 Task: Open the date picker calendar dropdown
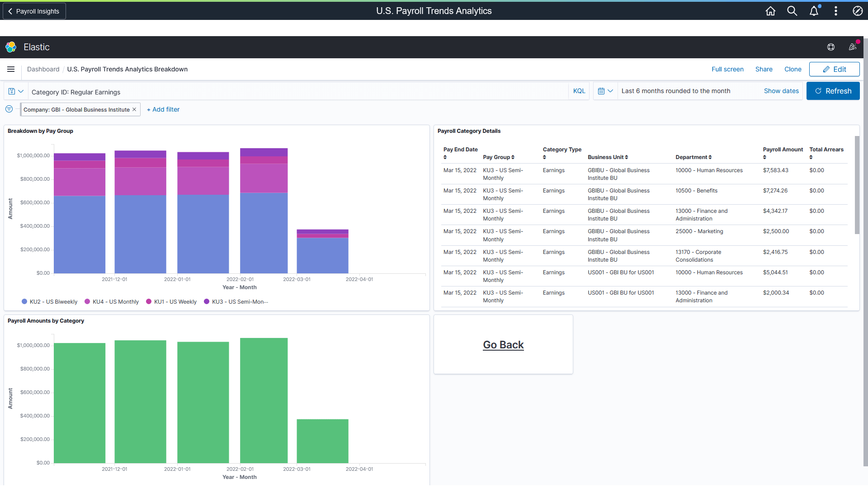[606, 90]
